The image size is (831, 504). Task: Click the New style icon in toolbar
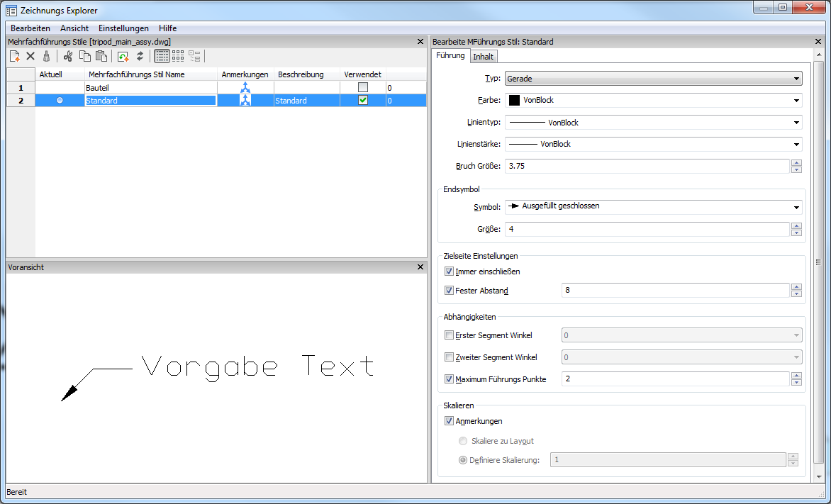pyautogui.click(x=14, y=56)
